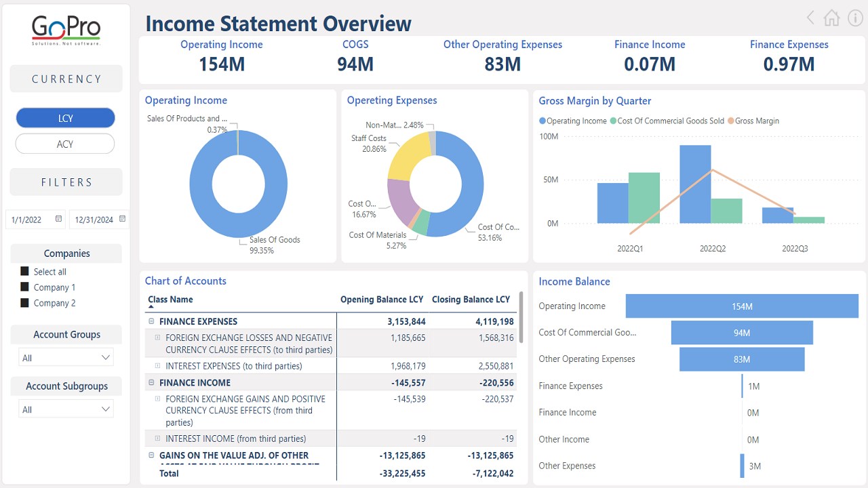Image resolution: width=868 pixels, height=488 pixels.
Task: Click Finance Expenses label in Income Balance
Action: click(570, 386)
